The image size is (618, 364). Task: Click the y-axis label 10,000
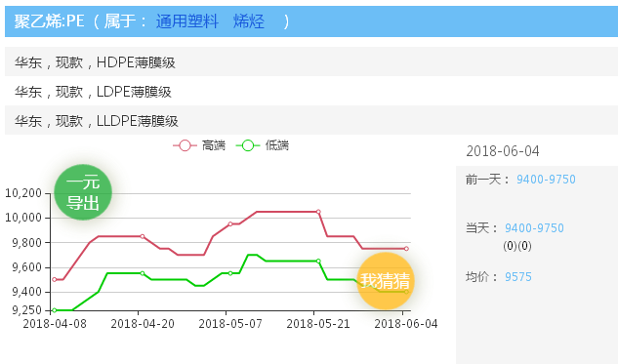pyautogui.click(x=23, y=218)
